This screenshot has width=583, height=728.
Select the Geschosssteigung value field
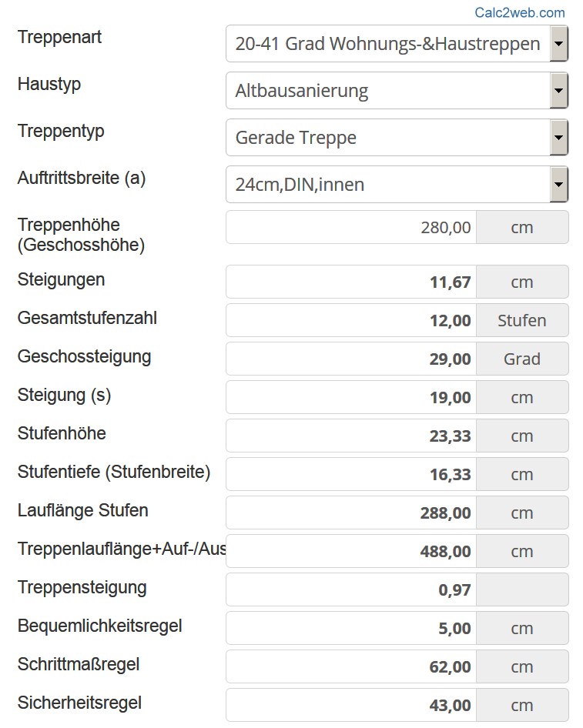click(351, 359)
